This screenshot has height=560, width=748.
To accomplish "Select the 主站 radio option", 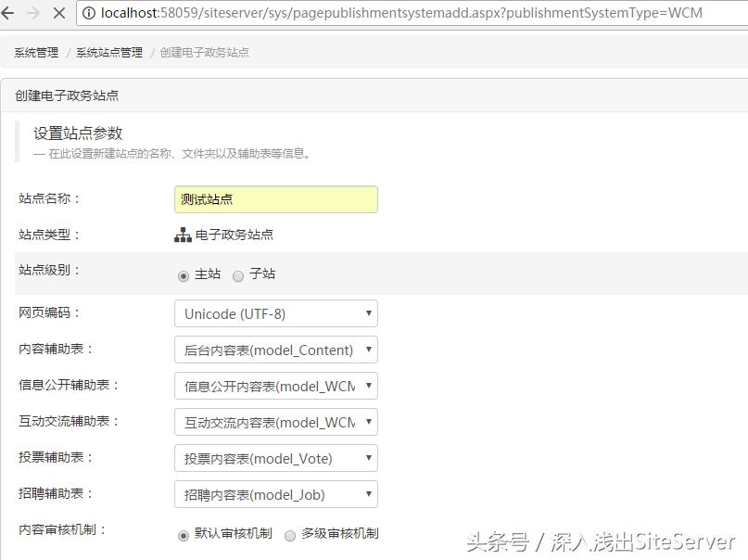I will pos(182,274).
